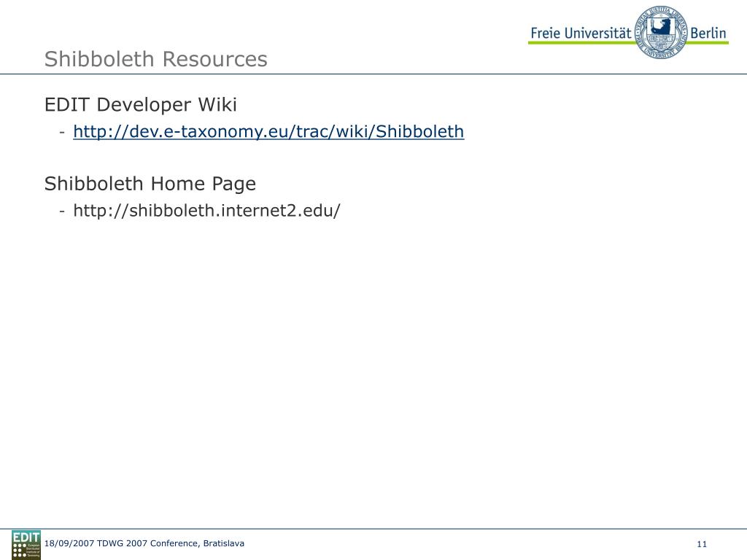Click the Freie Universität Berlin seal logo
Viewport: 747px width, 560px height.
[x=661, y=32]
